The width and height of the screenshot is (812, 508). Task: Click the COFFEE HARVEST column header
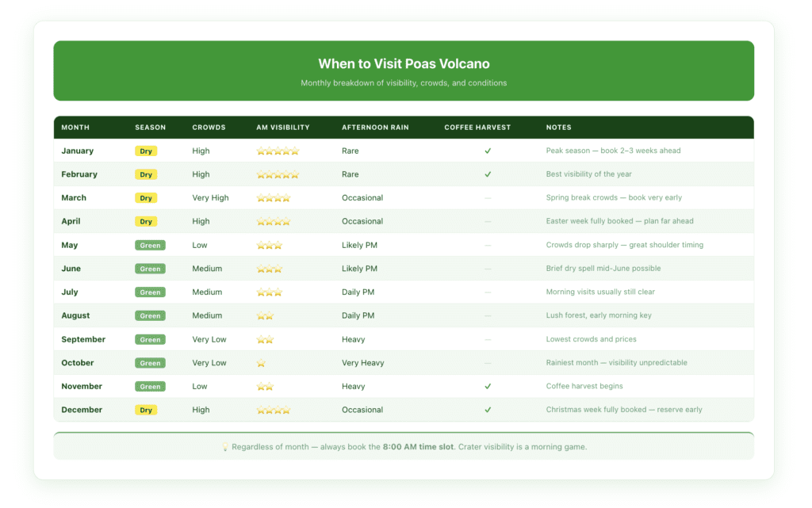477,127
